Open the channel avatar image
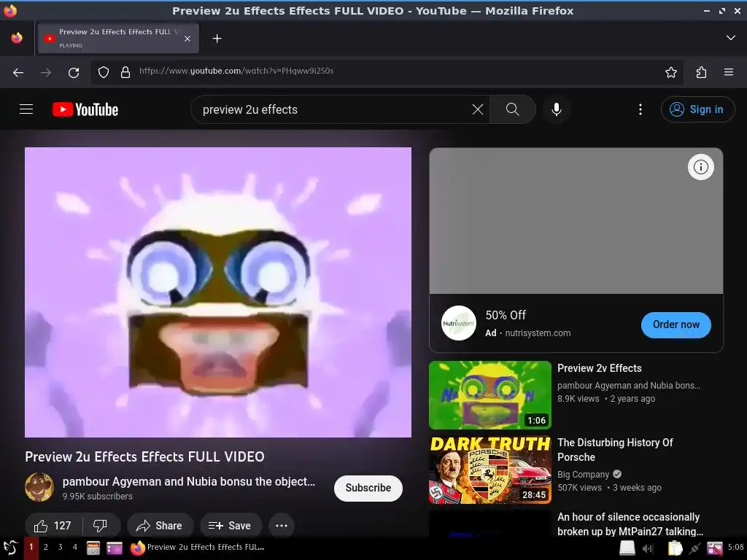The image size is (747, 560). point(39,487)
